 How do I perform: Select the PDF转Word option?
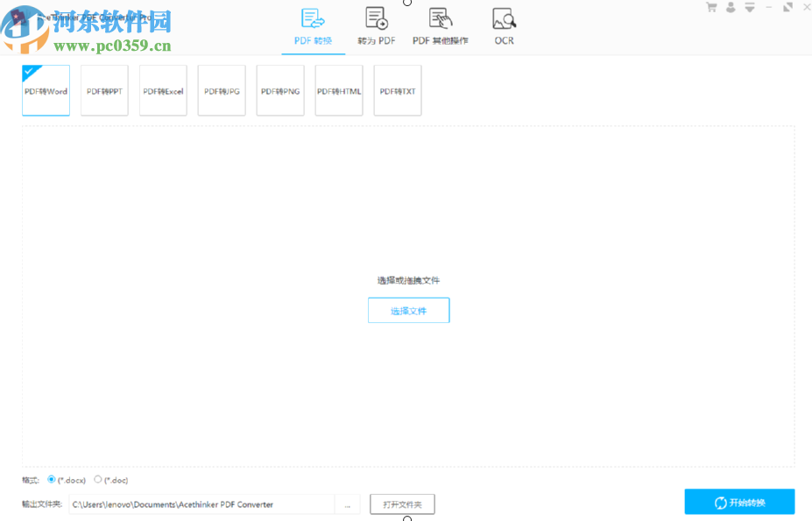tap(46, 91)
